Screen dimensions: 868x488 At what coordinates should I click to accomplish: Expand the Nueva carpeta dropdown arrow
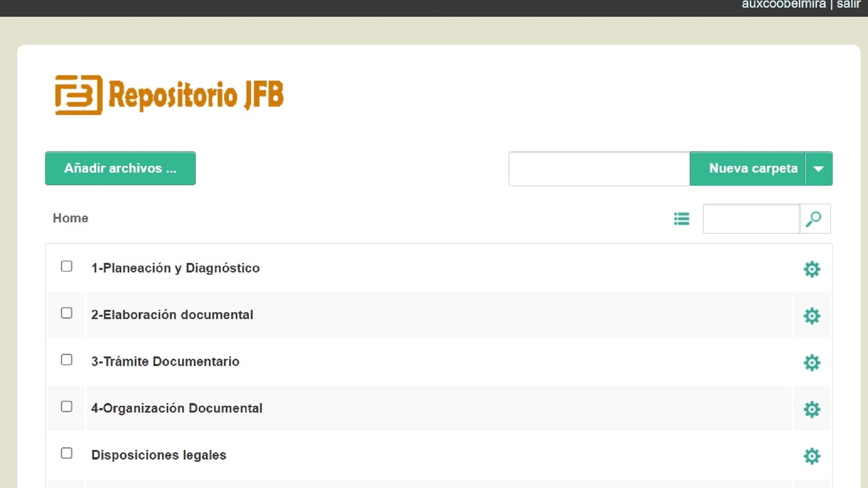818,169
